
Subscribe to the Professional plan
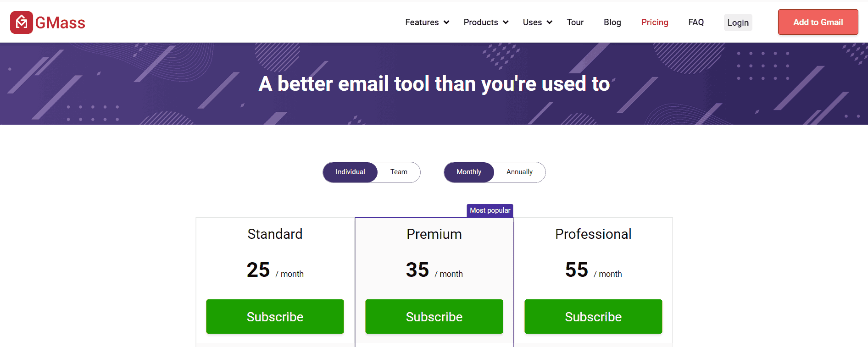593,316
